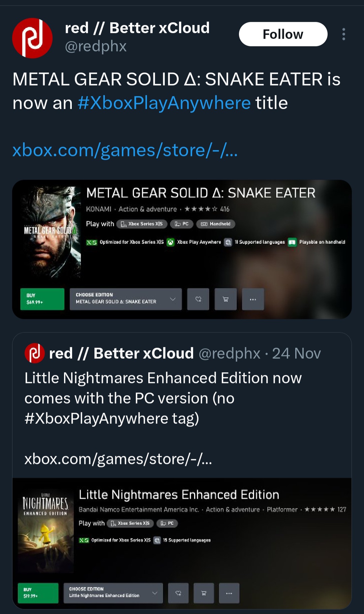Follow the @redphx account
Image resolution: width=364 pixels, height=614 pixels.
[x=283, y=34]
